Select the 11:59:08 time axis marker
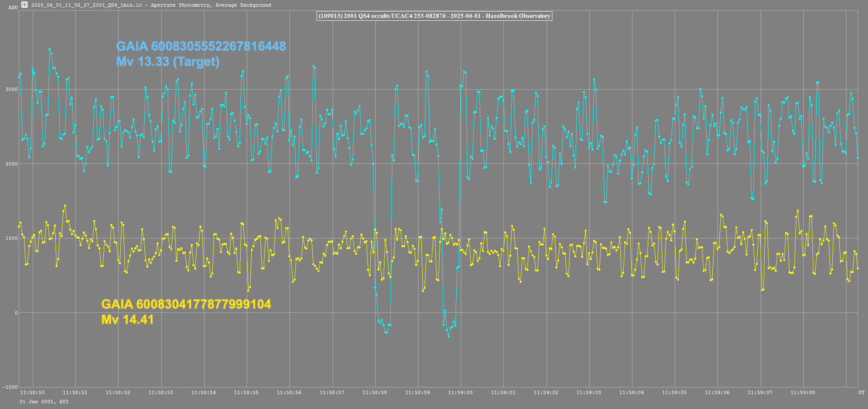The width and height of the screenshot is (868, 409). 802,392
